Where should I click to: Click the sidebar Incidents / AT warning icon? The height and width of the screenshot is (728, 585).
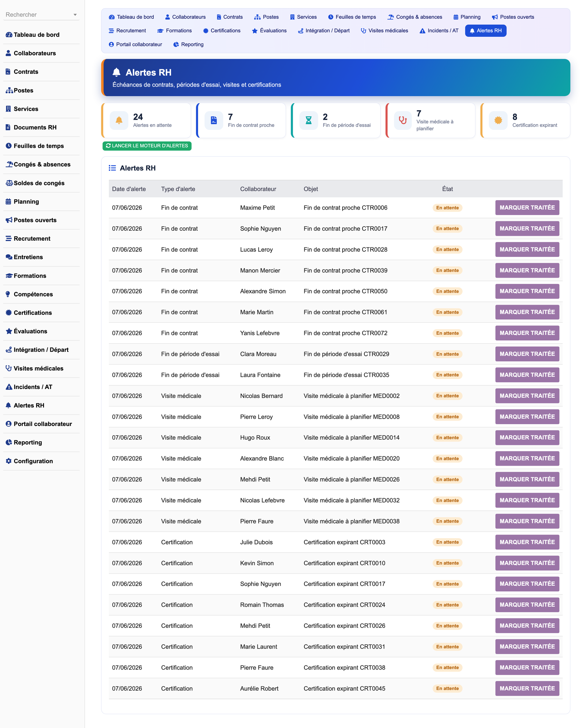coord(9,387)
